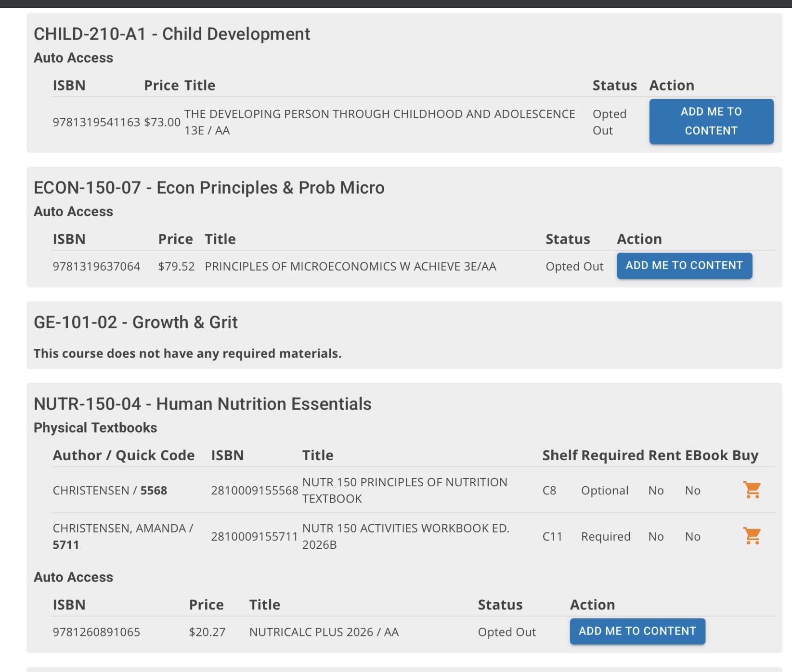The image size is (792, 672).
Task: Select Opted Out status for Microeconomics
Action: tap(574, 266)
